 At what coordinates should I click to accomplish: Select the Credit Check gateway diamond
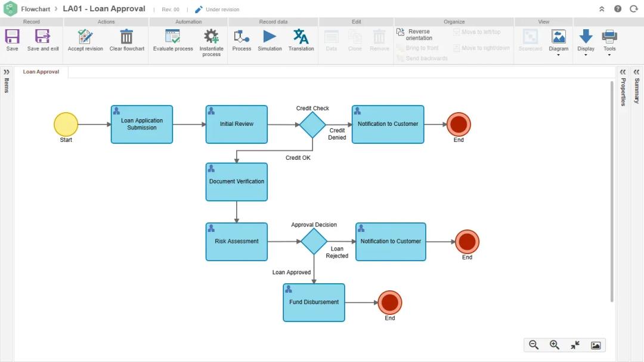pyautogui.click(x=312, y=125)
